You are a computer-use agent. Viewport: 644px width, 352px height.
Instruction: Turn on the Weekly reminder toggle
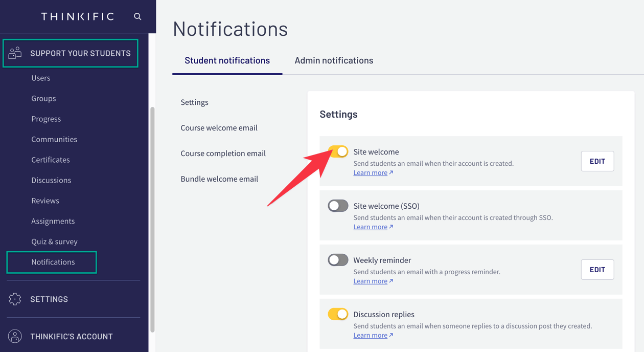tap(338, 260)
